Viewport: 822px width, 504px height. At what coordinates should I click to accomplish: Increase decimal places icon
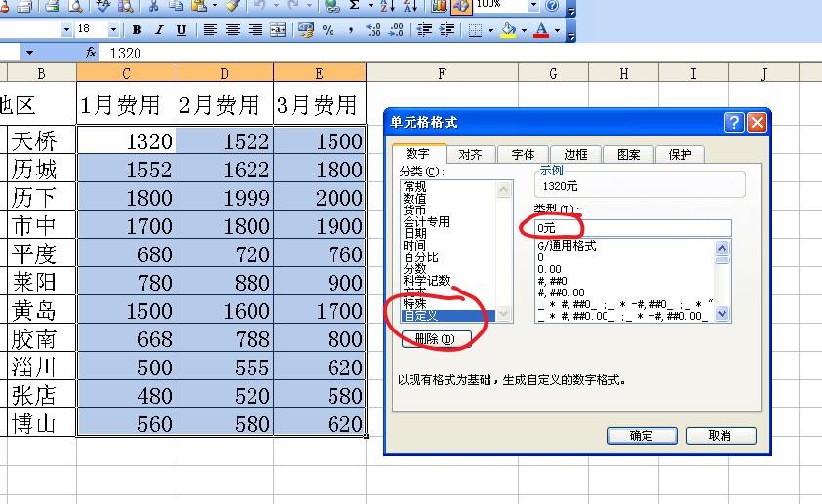373,30
